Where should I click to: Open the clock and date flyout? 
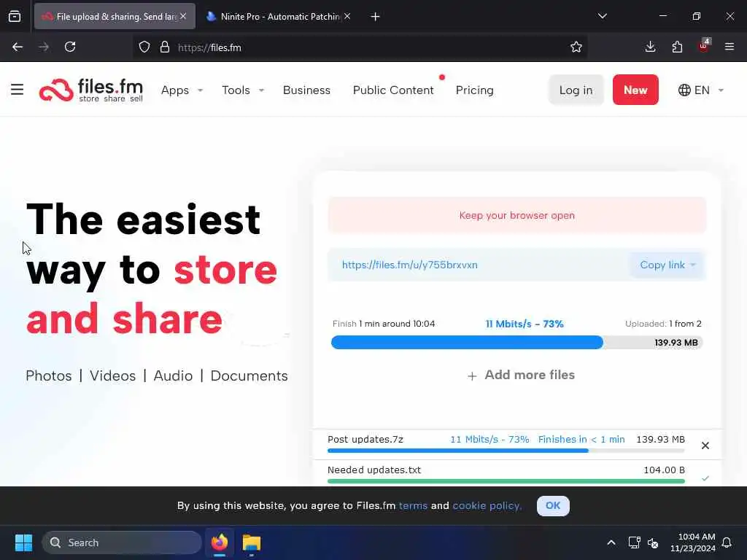click(693, 542)
